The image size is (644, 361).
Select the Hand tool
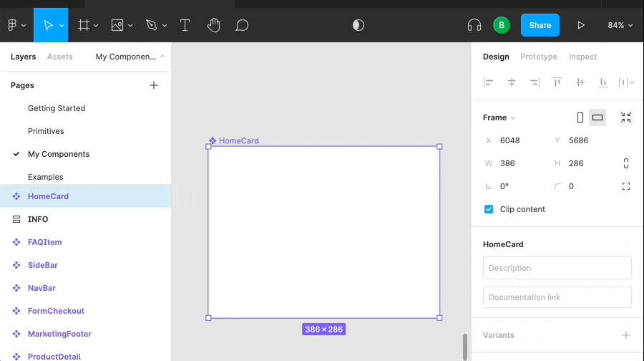point(213,25)
